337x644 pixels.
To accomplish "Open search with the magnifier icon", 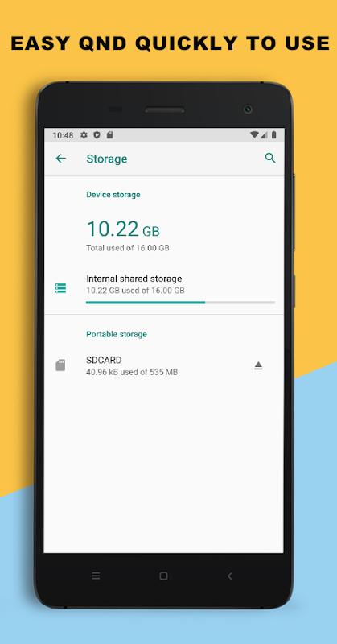I will pos(270,158).
